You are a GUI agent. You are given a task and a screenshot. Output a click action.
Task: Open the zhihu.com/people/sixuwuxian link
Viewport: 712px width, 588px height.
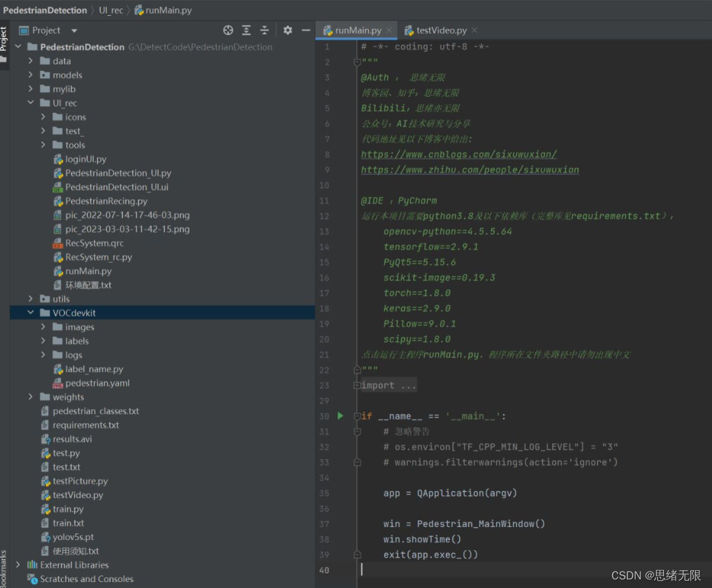[x=470, y=170]
